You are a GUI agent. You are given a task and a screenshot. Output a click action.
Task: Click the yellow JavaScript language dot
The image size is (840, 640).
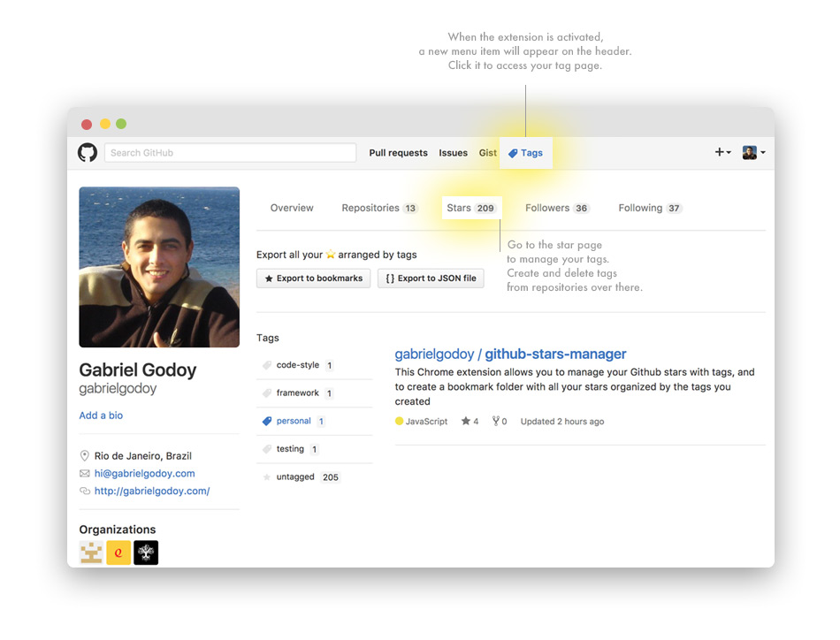point(398,421)
